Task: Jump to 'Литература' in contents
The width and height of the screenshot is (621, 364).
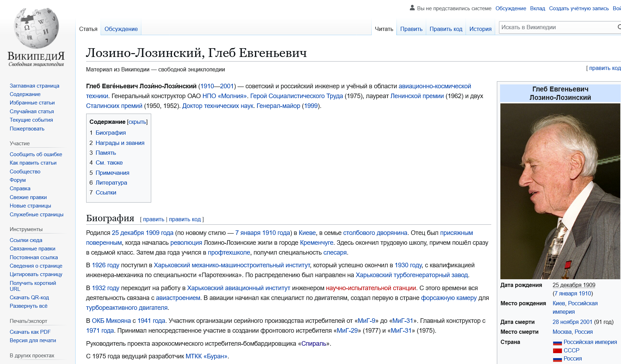Action: point(111,183)
